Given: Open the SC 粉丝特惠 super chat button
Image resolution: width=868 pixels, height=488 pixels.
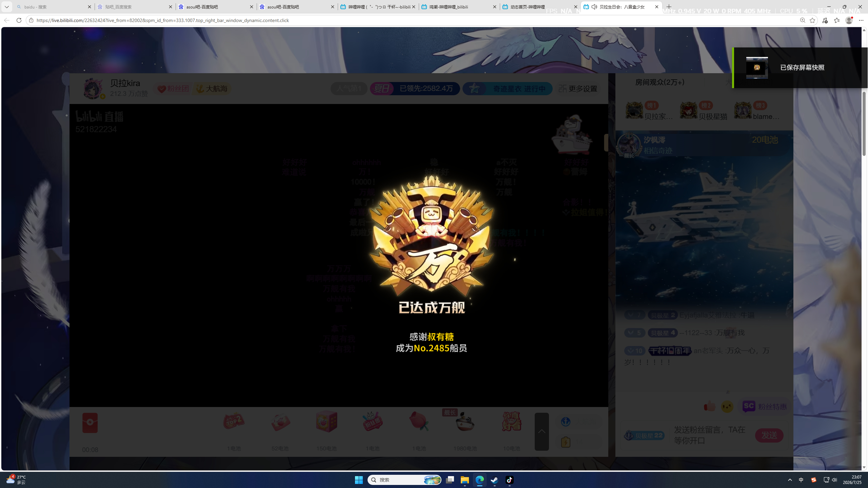Looking at the screenshot, I should pos(764,406).
